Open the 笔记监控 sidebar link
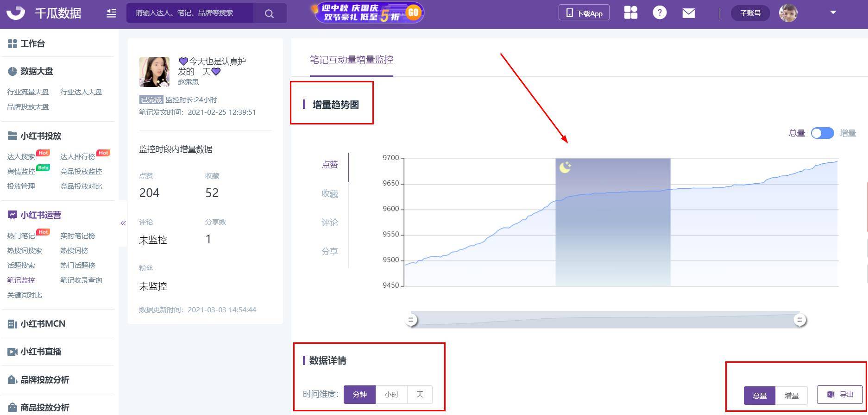868x415 pixels. pos(21,280)
